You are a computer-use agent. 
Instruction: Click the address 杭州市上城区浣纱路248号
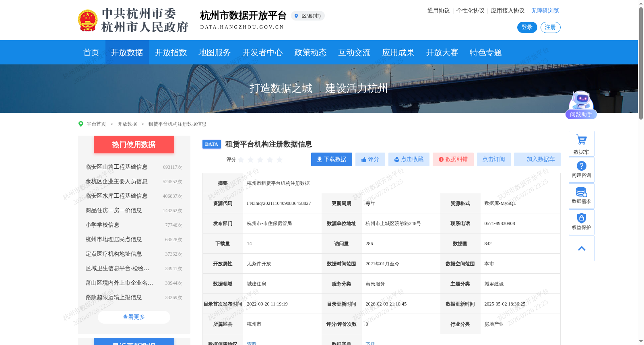pyautogui.click(x=393, y=223)
